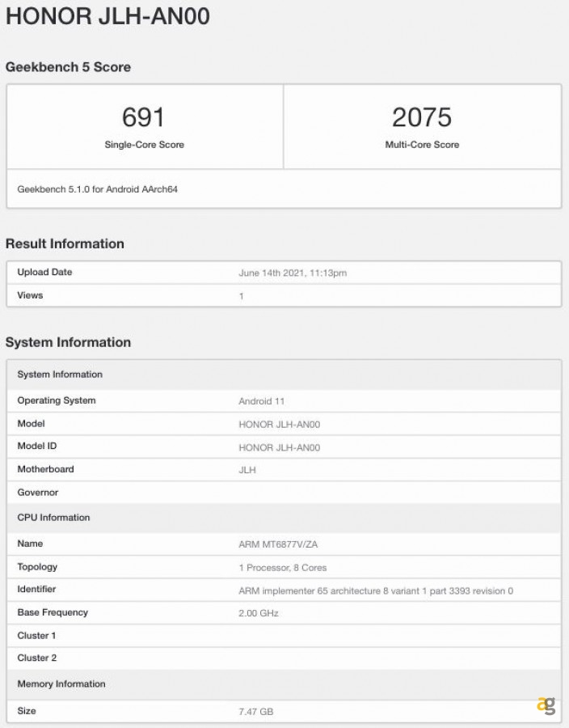Click Geekbench 5.1.0 for Android AArch64 text
This screenshot has height=728, width=569.
tap(97, 189)
